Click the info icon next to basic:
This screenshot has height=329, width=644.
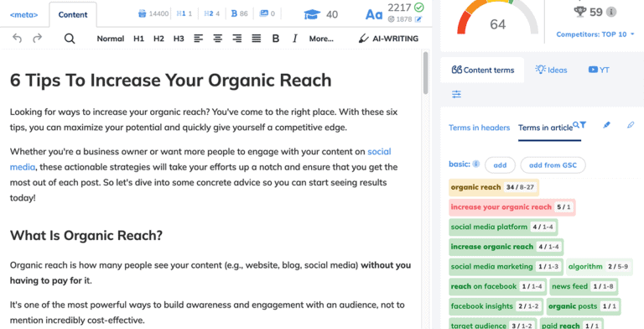click(x=476, y=164)
